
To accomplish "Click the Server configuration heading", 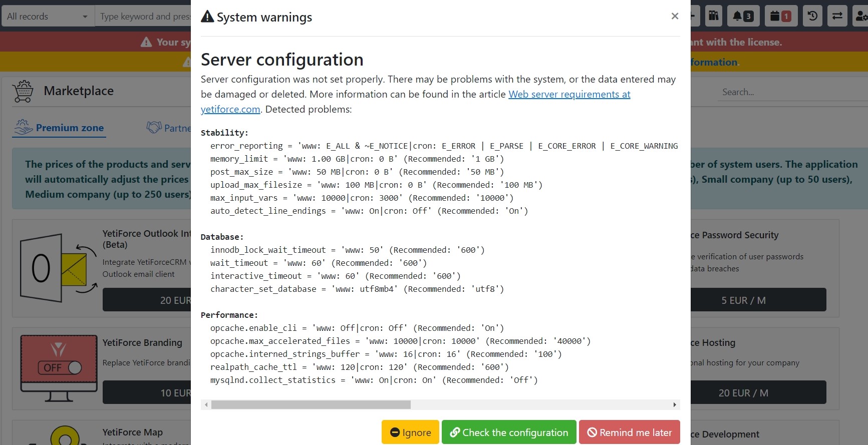I will pos(282,60).
